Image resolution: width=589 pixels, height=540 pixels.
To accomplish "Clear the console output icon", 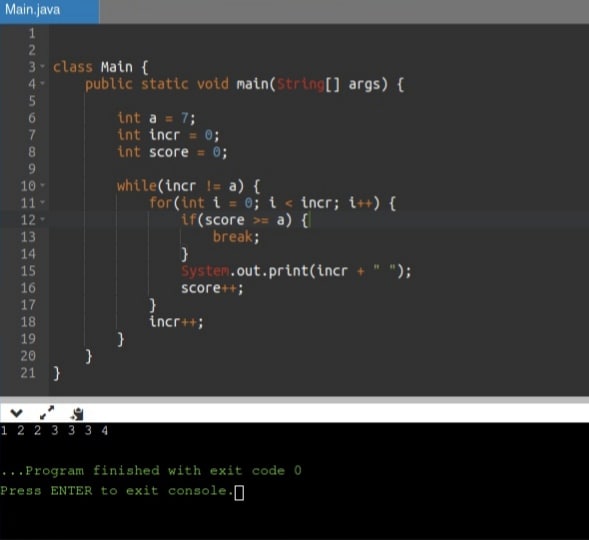I will click(x=77, y=413).
